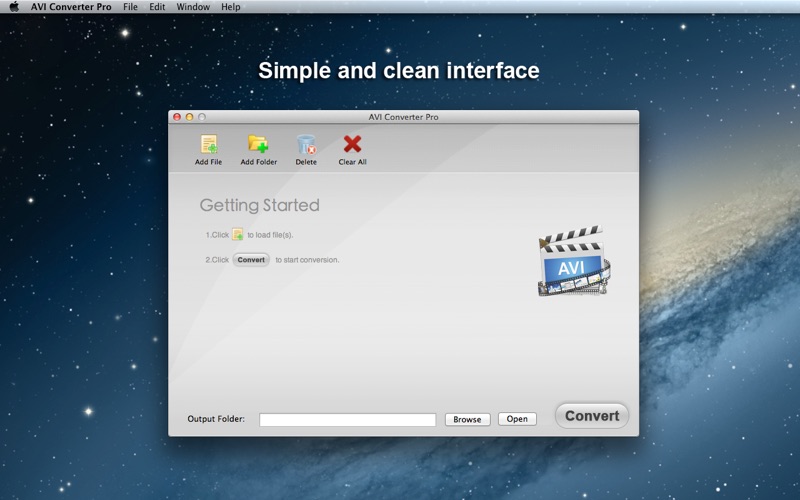The image size is (800, 500).
Task: Click the small Convert button in step 2
Action: (251, 260)
